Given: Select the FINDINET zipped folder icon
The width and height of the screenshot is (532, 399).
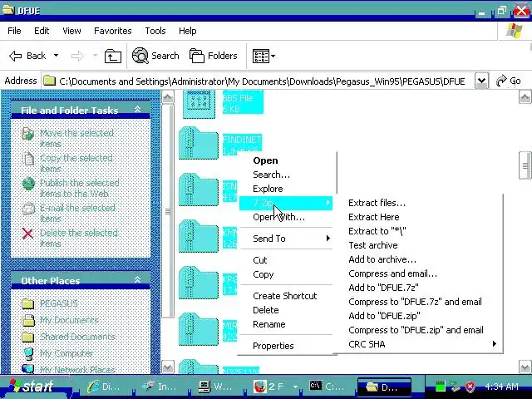Looking at the screenshot, I should 199,143.
